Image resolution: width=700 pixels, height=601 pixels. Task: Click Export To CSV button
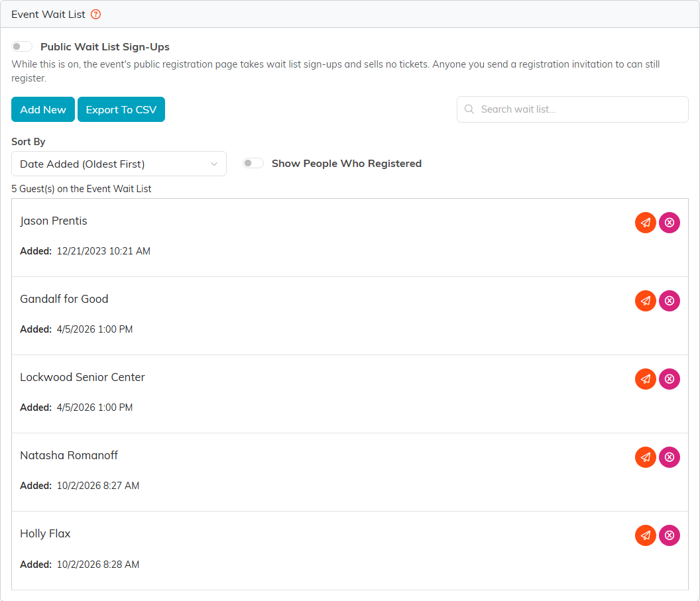pyautogui.click(x=121, y=109)
